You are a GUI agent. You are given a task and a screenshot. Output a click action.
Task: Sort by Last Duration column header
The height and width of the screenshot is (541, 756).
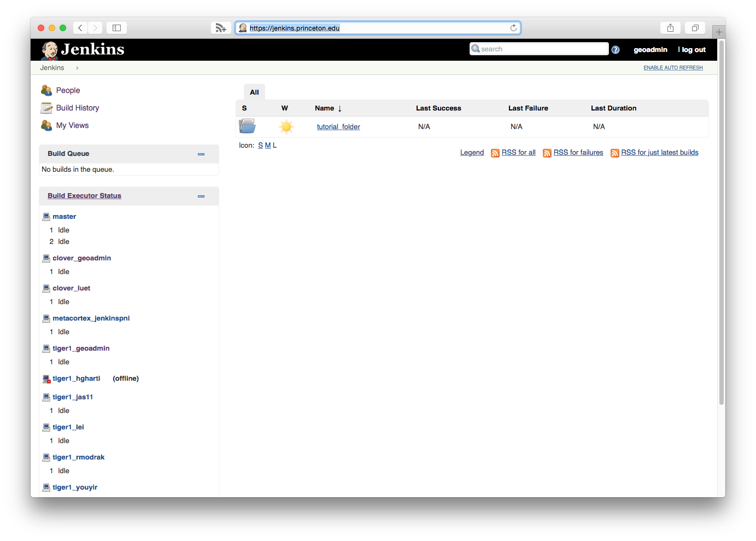613,108
